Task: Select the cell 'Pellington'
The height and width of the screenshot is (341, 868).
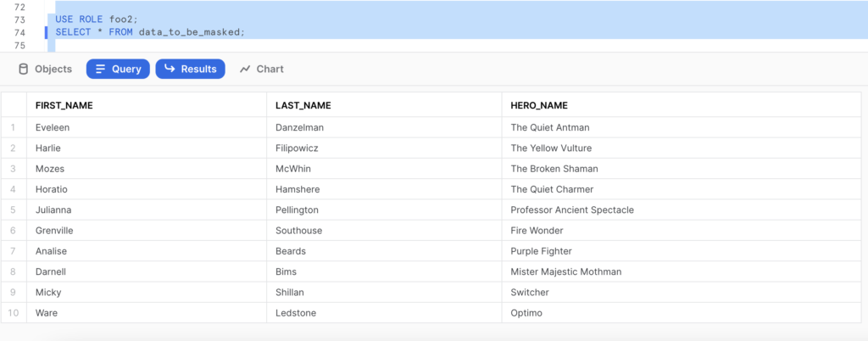Action: tap(384, 210)
